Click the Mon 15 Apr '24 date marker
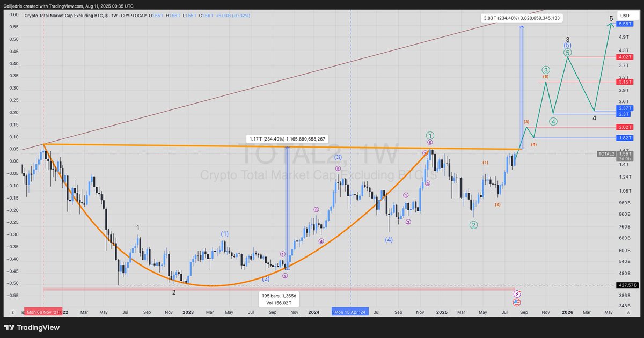The height and width of the screenshot is (338, 644). [350, 312]
